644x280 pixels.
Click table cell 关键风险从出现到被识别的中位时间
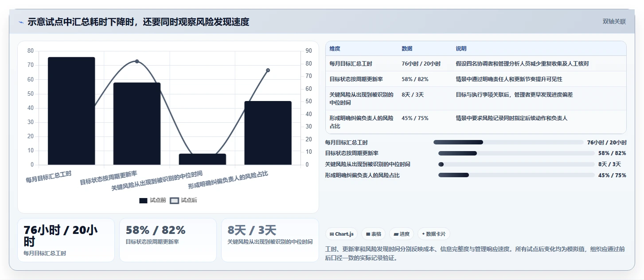pyautogui.click(x=361, y=98)
